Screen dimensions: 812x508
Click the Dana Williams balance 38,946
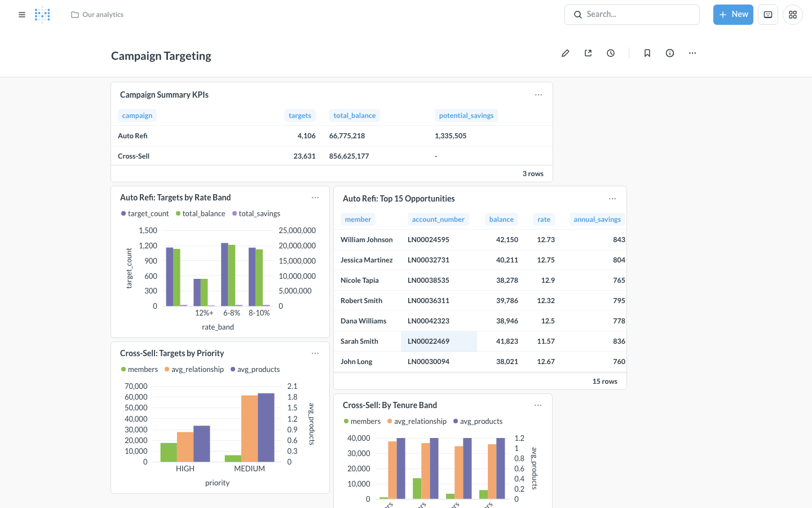point(507,321)
